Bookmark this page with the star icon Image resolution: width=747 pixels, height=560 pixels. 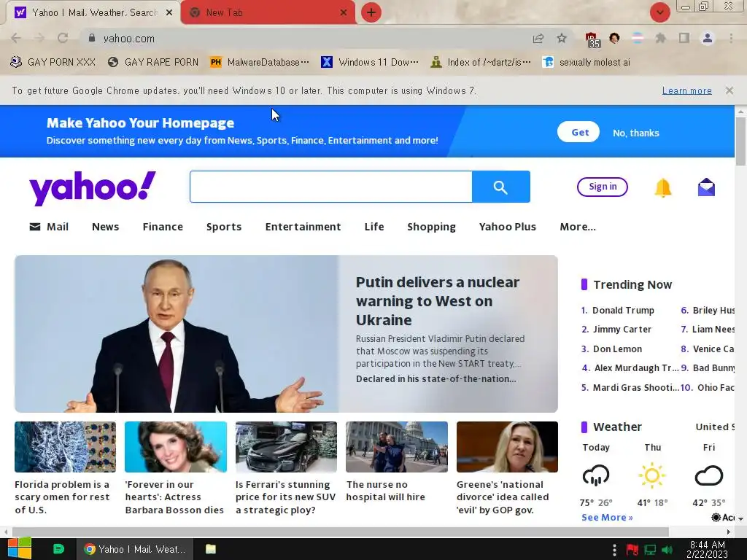click(x=562, y=39)
